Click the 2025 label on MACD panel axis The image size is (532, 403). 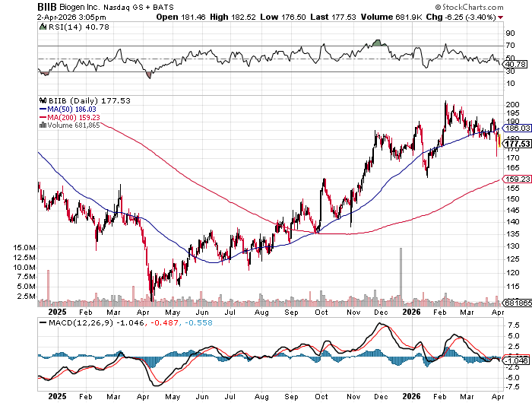coord(57,396)
